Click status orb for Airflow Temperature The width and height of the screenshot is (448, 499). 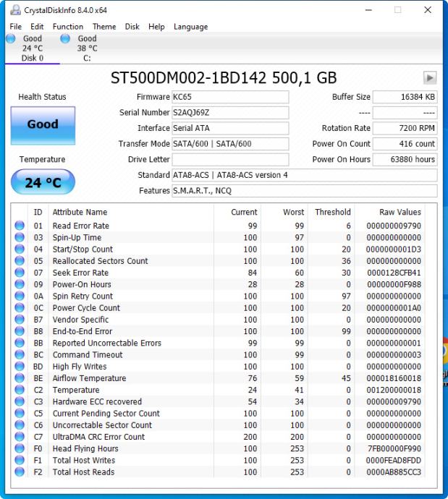20,378
